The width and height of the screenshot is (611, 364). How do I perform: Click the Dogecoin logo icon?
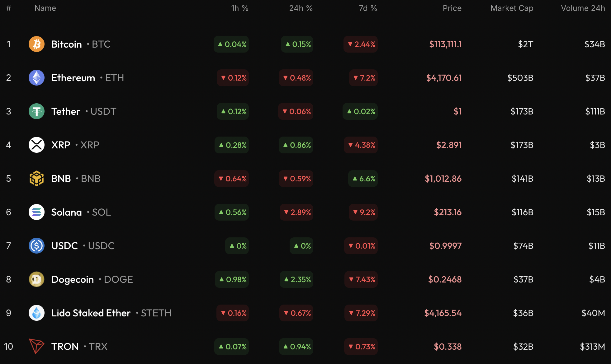[x=36, y=279]
